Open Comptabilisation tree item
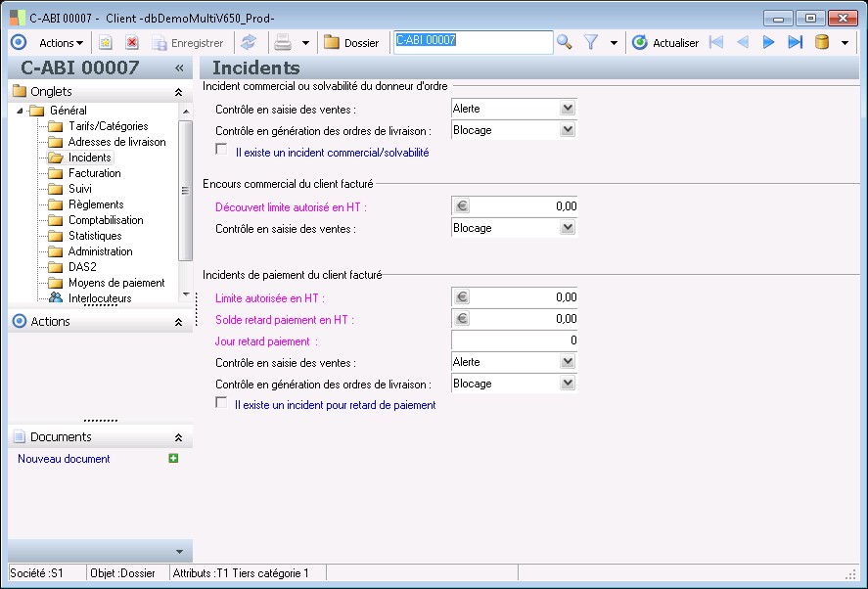 [106, 220]
